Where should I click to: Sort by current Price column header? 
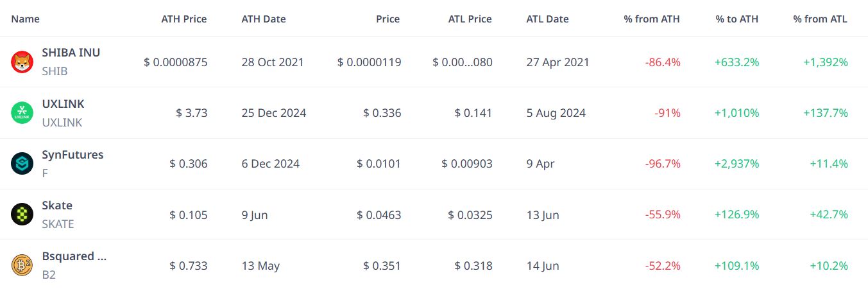click(388, 19)
